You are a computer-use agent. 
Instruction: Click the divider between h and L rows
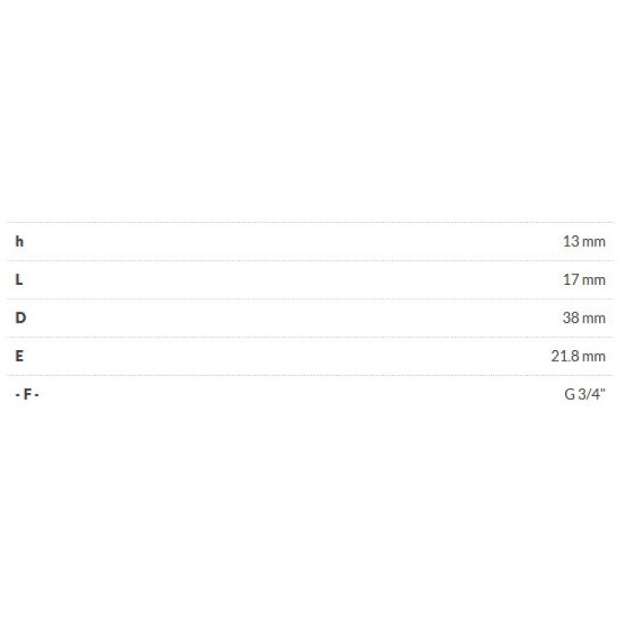coord(310,261)
